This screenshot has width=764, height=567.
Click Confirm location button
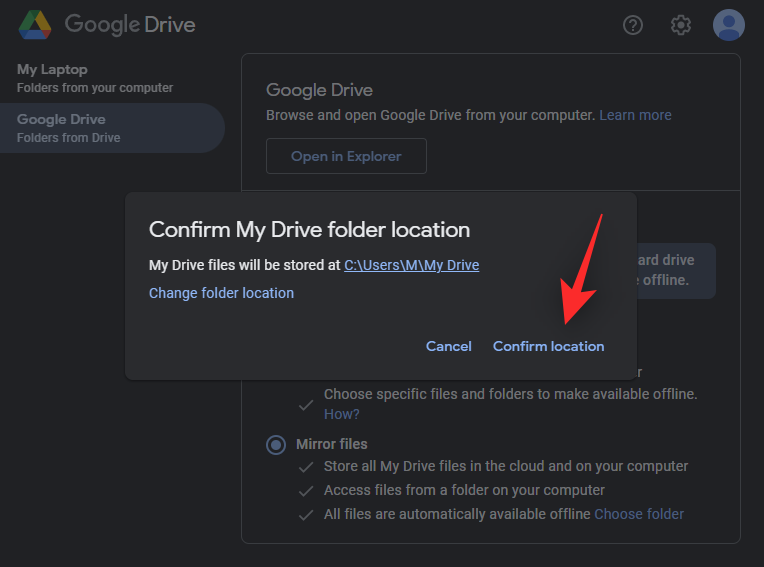549,346
